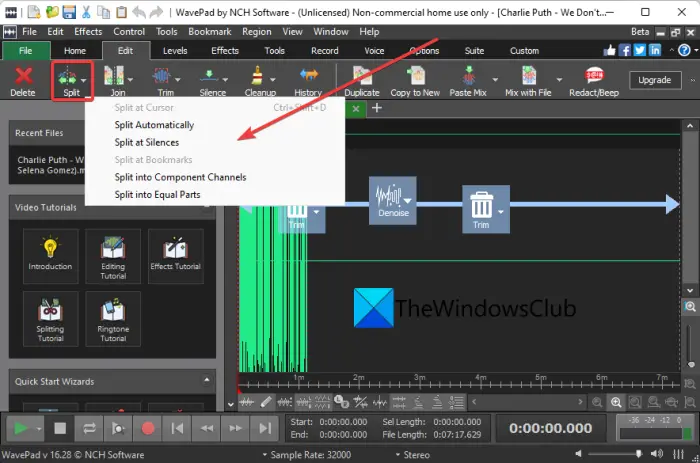Image resolution: width=700 pixels, height=463 pixels.
Task: Click the Stop playback button
Action: point(60,429)
